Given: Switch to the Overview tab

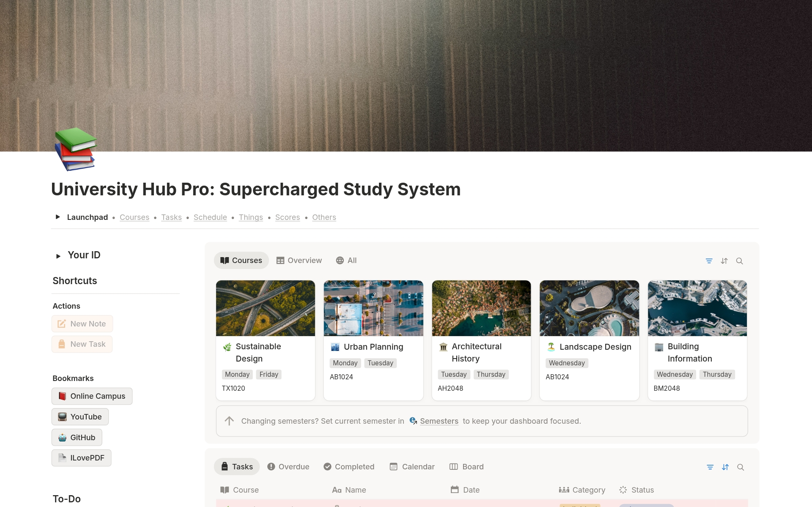Looking at the screenshot, I should (299, 260).
